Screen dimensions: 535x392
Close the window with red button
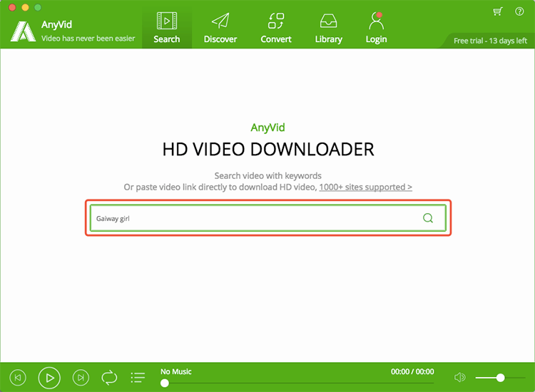(x=12, y=7)
